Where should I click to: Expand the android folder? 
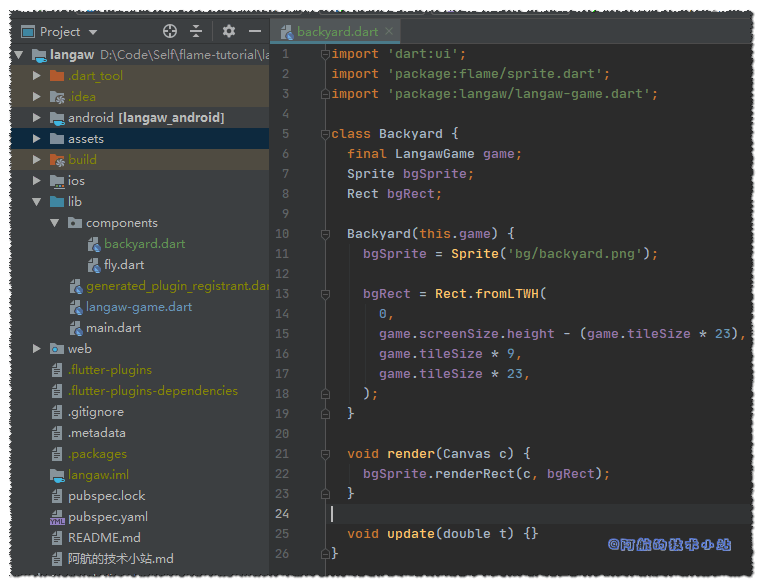coord(38,118)
